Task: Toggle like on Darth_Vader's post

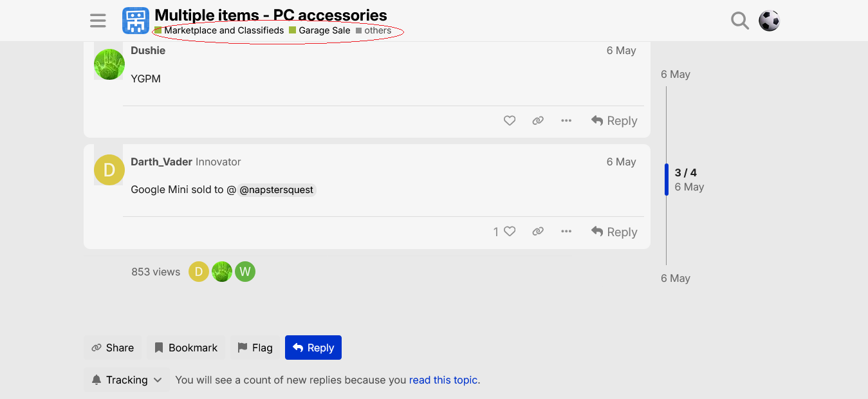Action: point(504,232)
